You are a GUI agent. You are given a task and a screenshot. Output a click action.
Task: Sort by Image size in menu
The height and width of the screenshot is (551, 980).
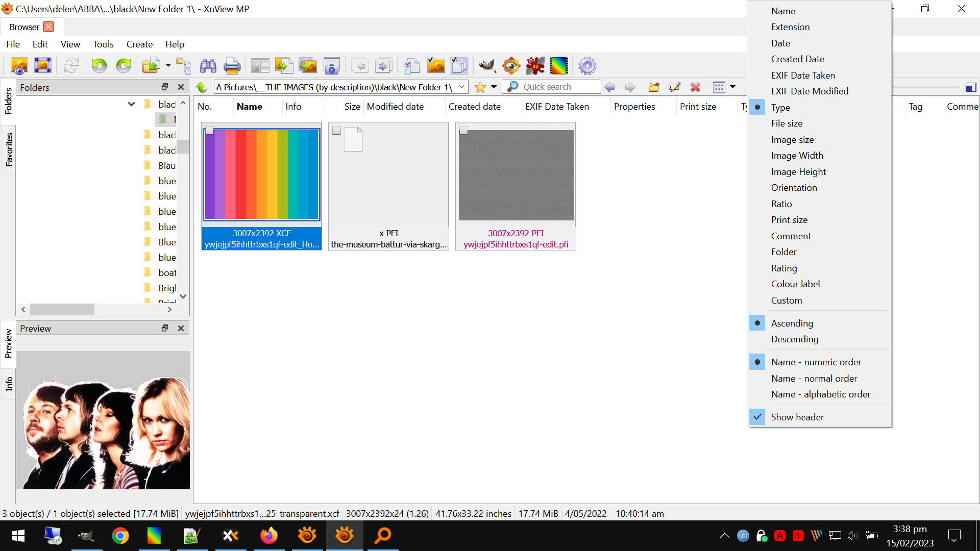(x=792, y=140)
